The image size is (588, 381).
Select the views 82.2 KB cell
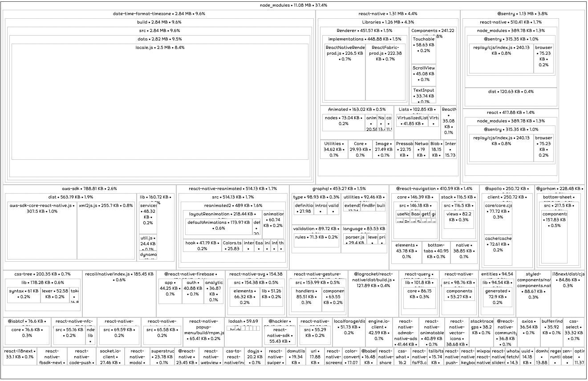(458, 219)
